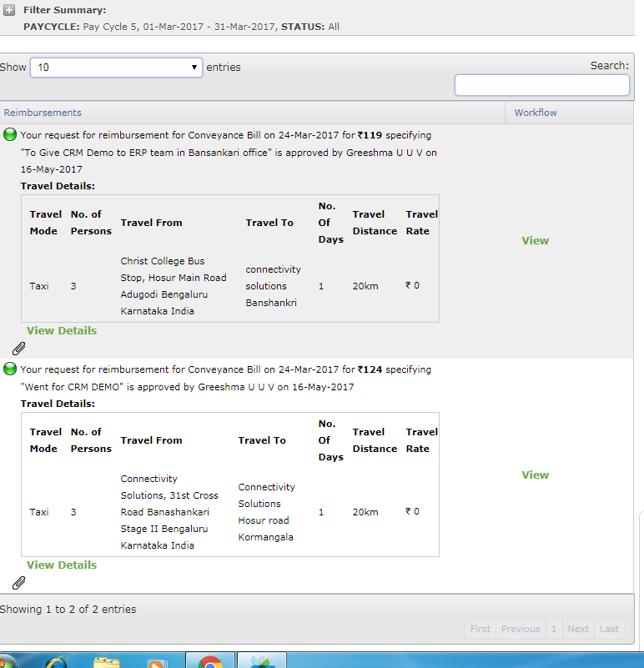Go to the First page button
The height and width of the screenshot is (668, 644).
480,629
